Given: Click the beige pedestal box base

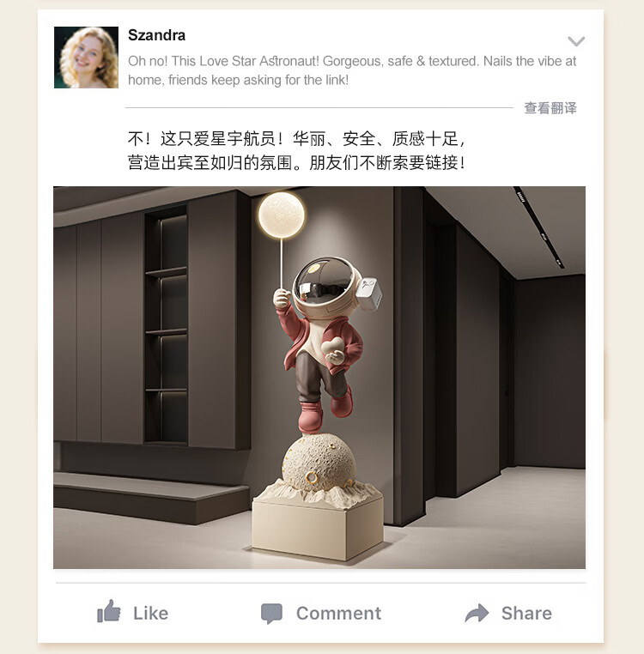Looking at the screenshot, I should coord(318,527).
